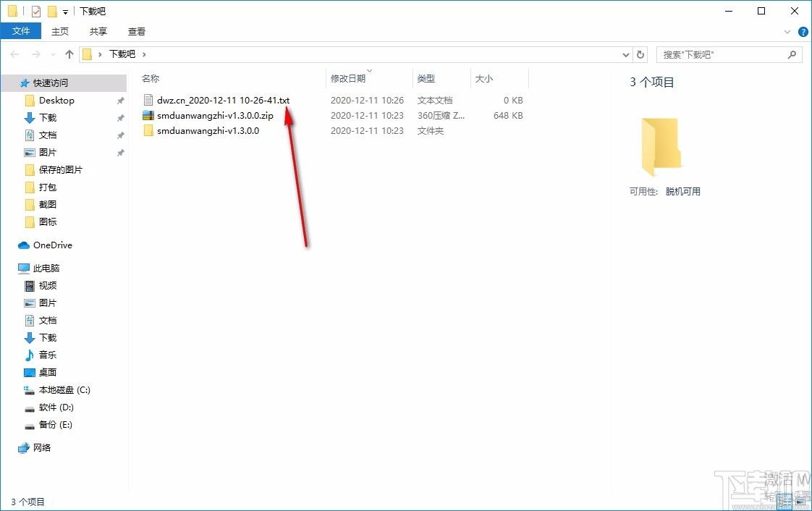Select 快速访问 in the navigation pane
The width and height of the screenshot is (812, 511).
[x=50, y=83]
